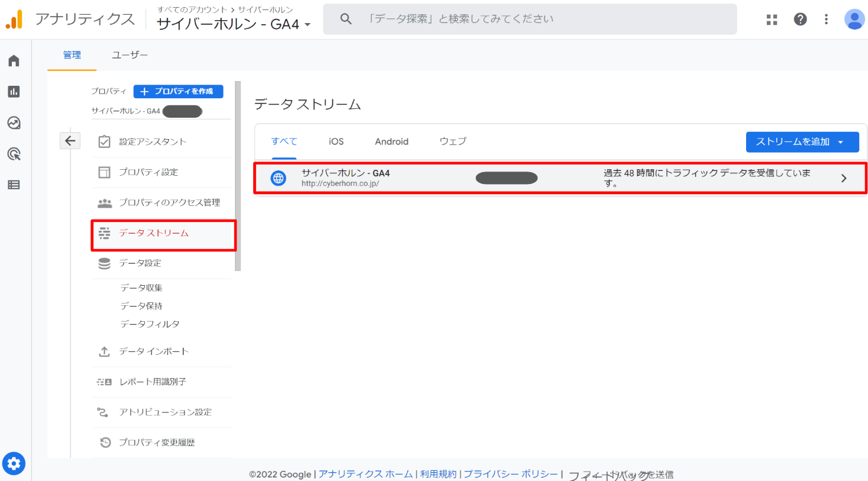868x481 pixels.
Task: Open 設定アシスタント menu label
Action: point(153,141)
